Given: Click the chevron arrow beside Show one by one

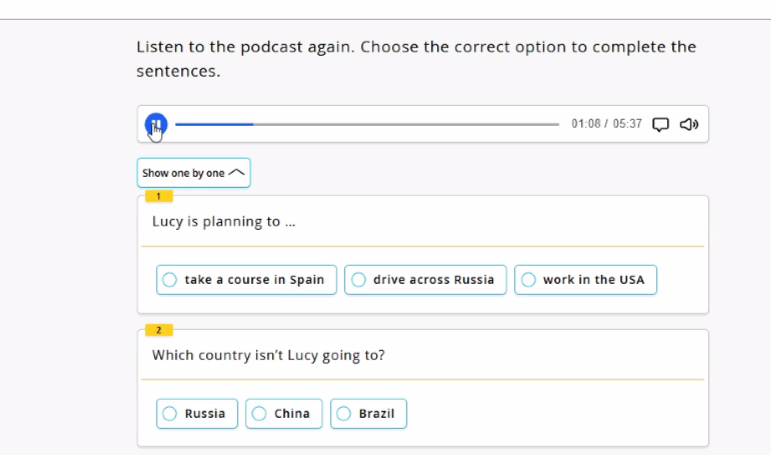Looking at the screenshot, I should (237, 173).
